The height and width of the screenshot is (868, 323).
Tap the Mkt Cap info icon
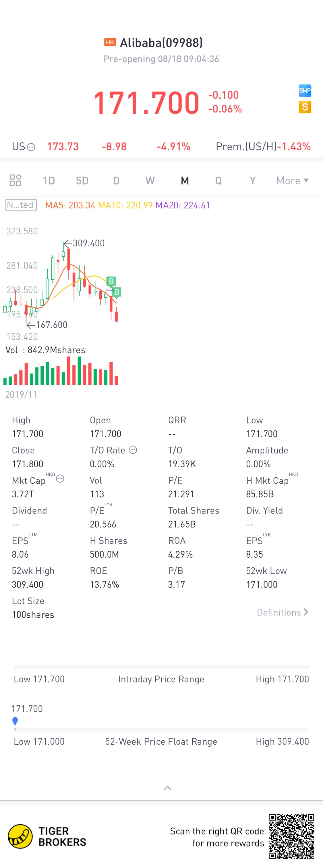click(x=60, y=479)
